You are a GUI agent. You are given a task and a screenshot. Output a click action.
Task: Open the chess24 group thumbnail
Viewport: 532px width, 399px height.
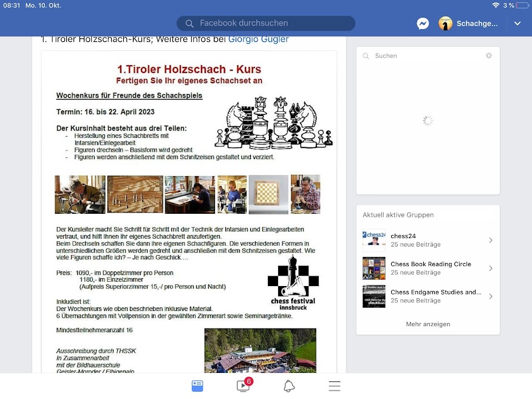pos(374,240)
